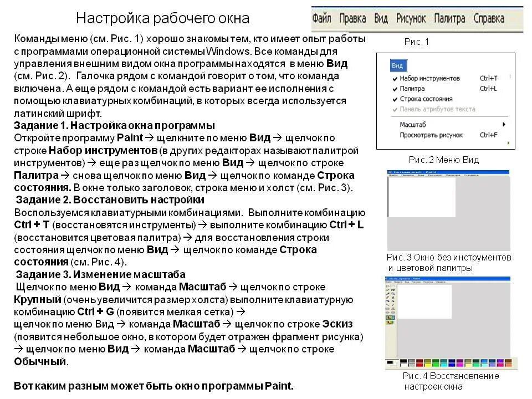Click the current foreground/background color indicator in Fig. 4
532x399 pixels.
pos(391,363)
